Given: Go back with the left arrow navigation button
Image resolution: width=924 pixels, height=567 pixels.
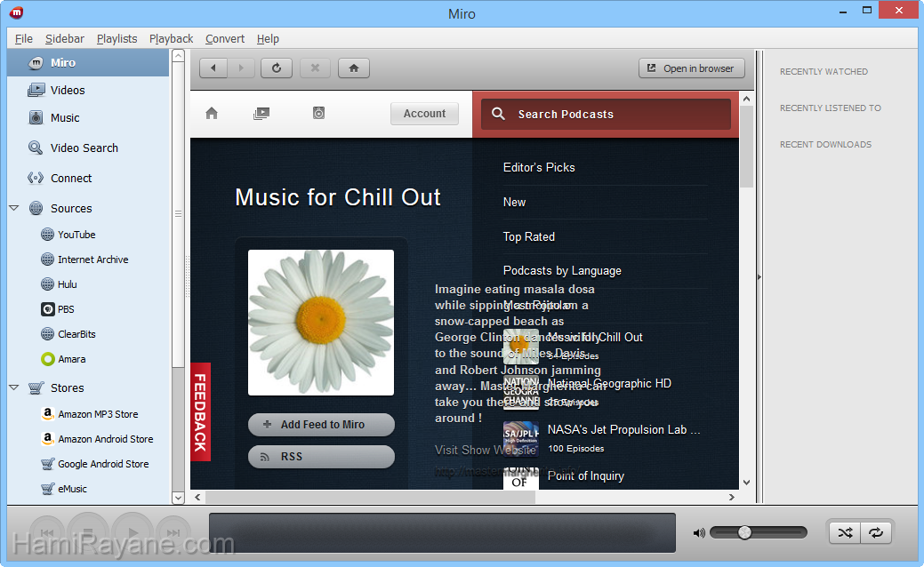Looking at the screenshot, I should 213,68.
